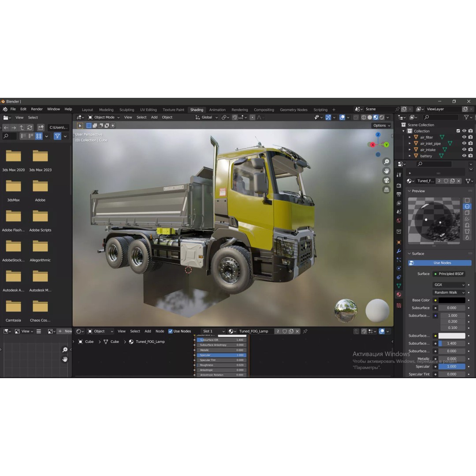Toggle viewport gizmos visibility button

pos(328,118)
